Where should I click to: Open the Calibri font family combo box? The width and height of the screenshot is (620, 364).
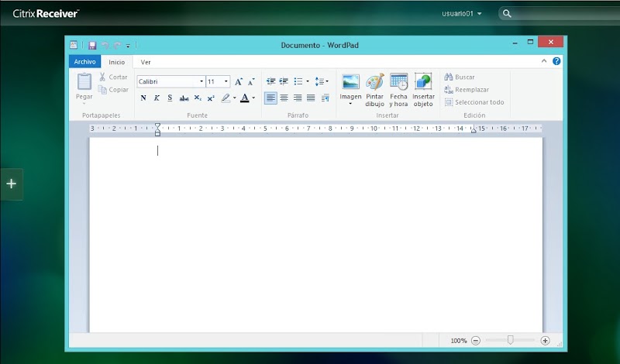click(170, 81)
